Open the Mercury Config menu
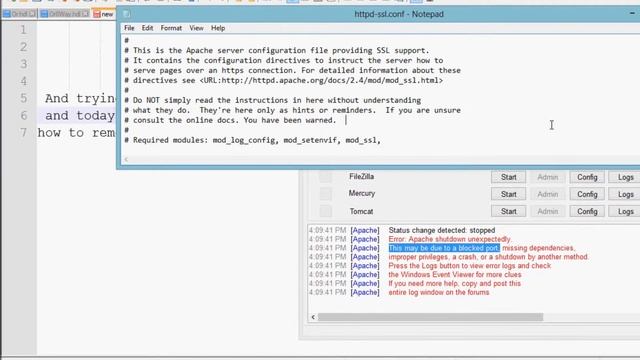Viewport: 640px width, 360px height. (x=587, y=194)
